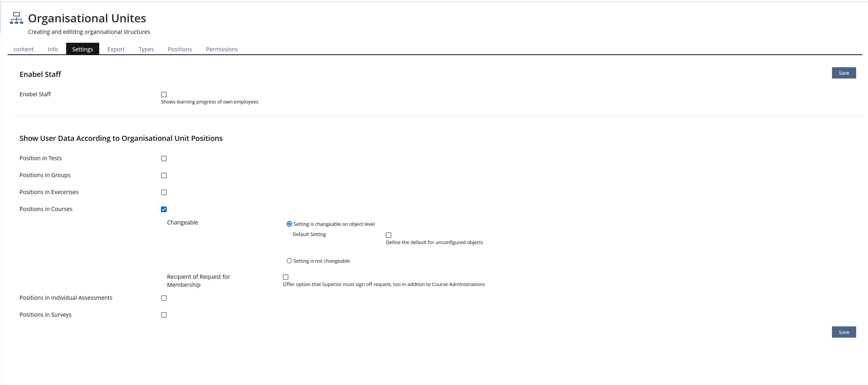Check the Position in Tests box

click(164, 158)
